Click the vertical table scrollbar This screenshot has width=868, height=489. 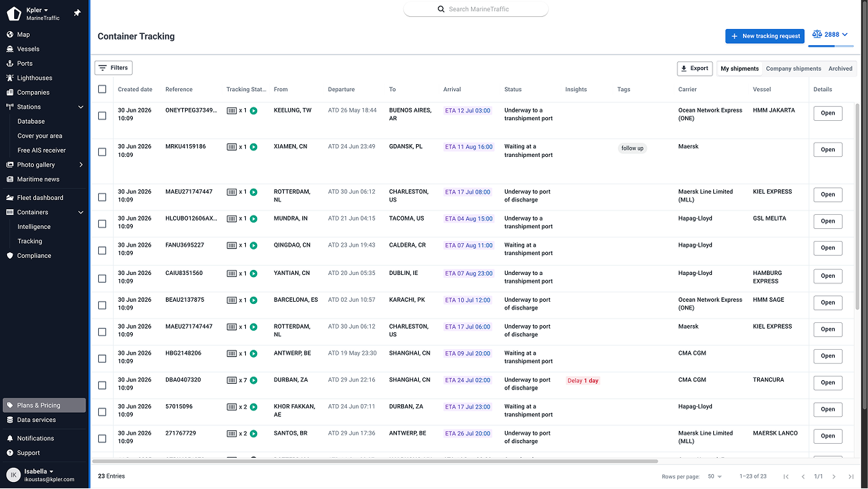858,206
